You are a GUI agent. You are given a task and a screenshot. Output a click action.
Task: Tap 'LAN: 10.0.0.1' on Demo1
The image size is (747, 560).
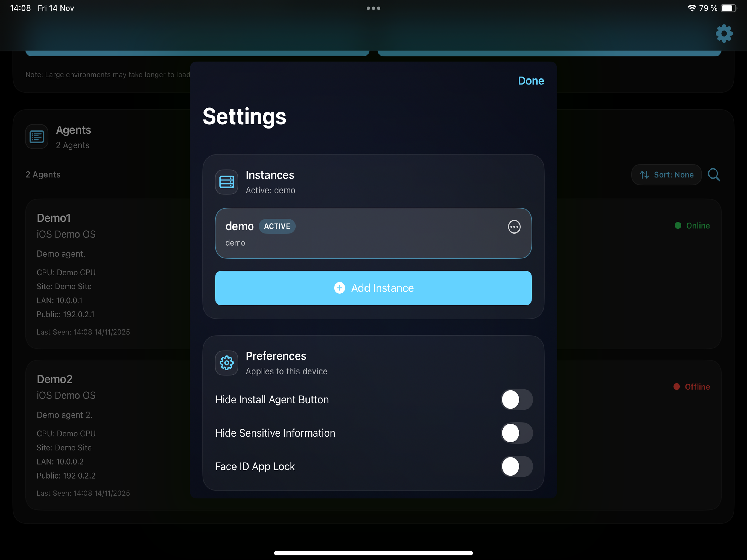(59, 300)
